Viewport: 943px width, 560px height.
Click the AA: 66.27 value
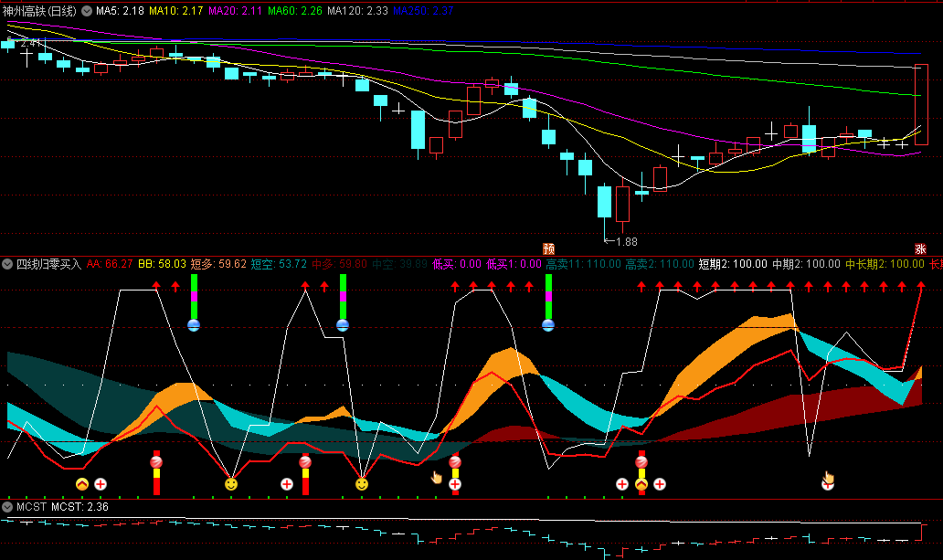[x=110, y=264]
